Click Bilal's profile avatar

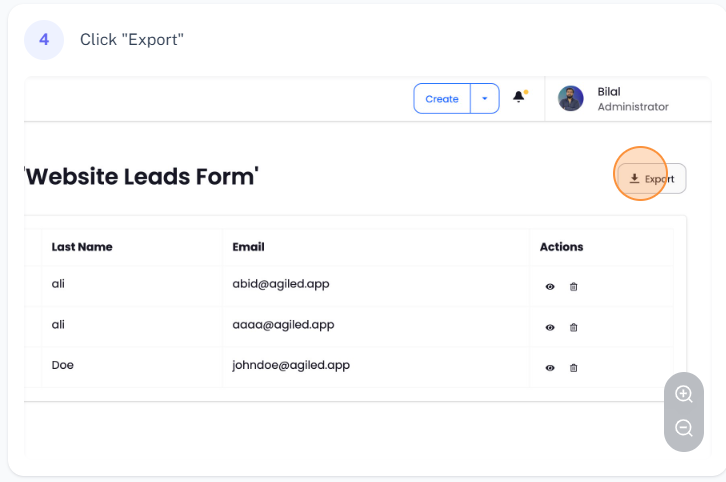pyautogui.click(x=571, y=98)
